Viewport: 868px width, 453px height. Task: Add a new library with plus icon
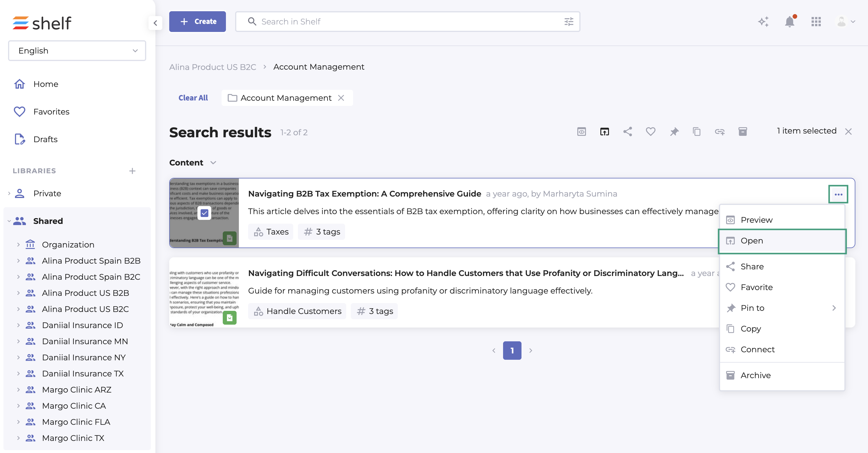click(x=132, y=171)
